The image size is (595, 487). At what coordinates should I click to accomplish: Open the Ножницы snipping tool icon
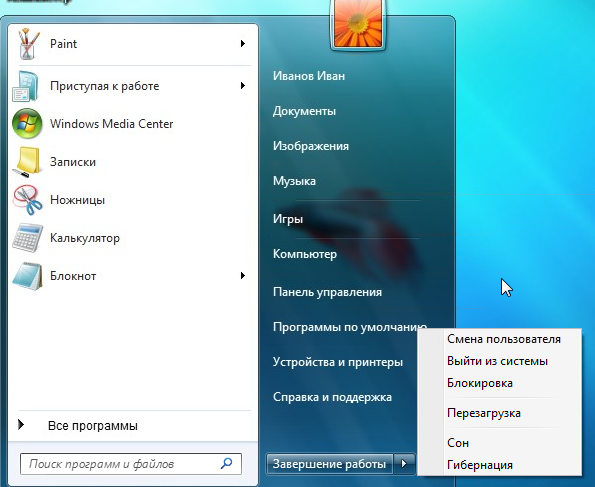pyautogui.click(x=27, y=200)
